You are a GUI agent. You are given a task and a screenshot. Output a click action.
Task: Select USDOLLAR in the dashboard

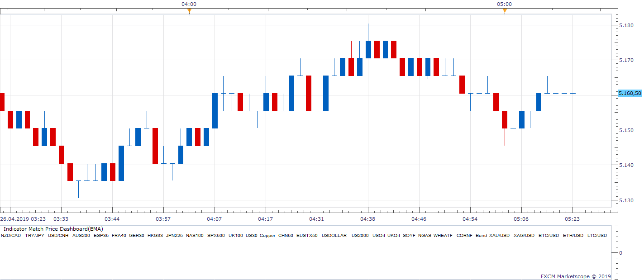334,236
